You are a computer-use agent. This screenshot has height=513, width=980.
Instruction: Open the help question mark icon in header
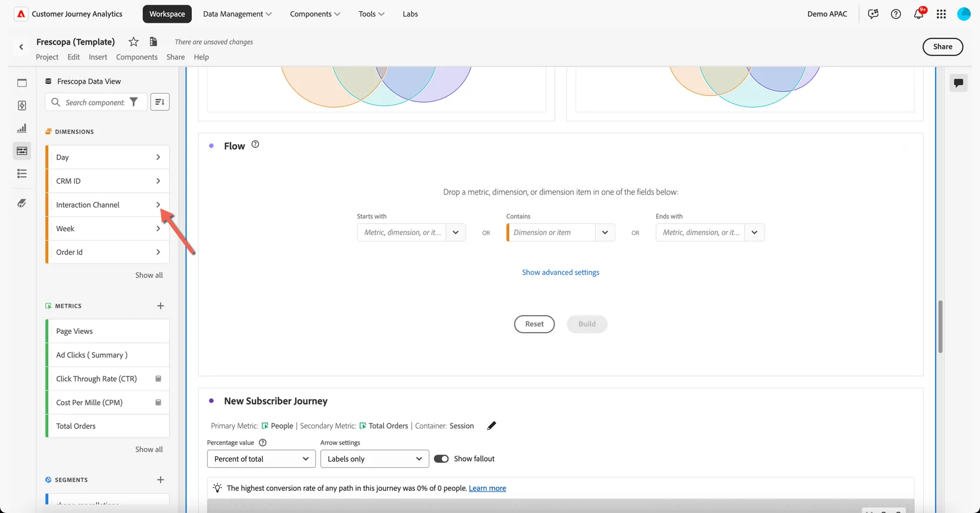tap(895, 14)
